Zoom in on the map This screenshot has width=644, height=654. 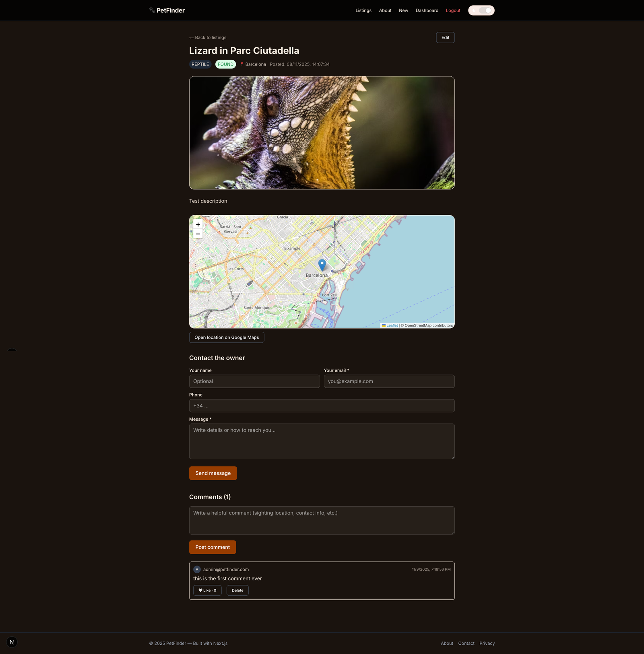click(198, 224)
